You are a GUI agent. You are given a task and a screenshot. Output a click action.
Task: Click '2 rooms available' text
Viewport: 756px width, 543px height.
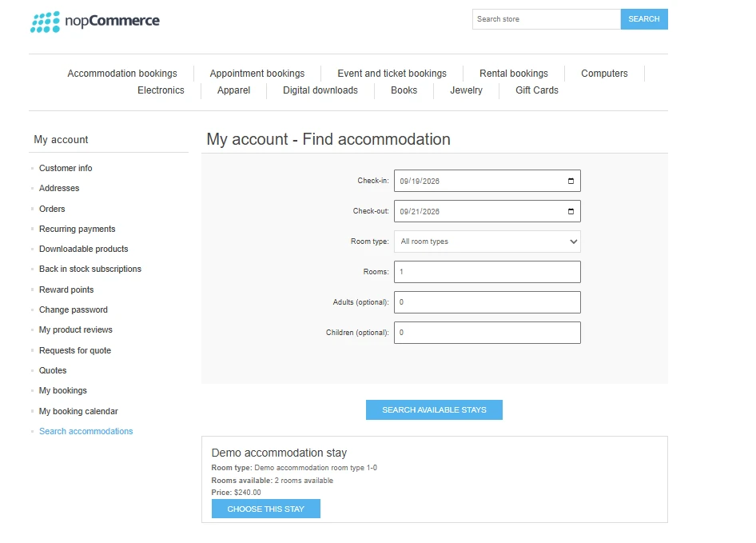tap(304, 481)
